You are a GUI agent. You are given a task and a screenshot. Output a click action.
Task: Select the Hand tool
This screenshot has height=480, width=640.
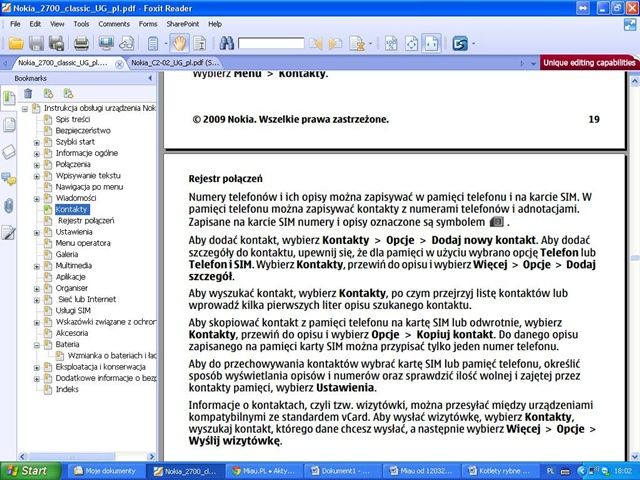pyautogui.click(x=179, y=43)
